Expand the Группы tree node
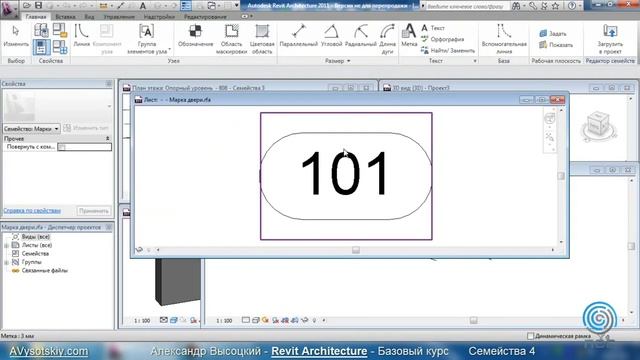Viewport: 640px width, 360px height. click(x=7, y=262)
